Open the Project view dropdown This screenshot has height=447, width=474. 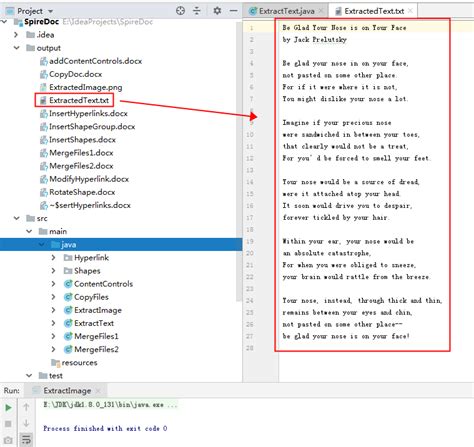[50, 11]
